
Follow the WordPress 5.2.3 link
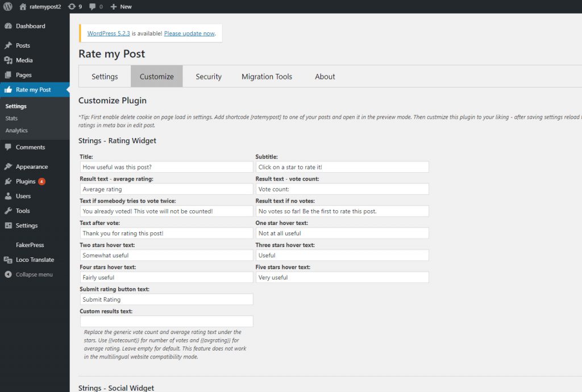(109, 34)
